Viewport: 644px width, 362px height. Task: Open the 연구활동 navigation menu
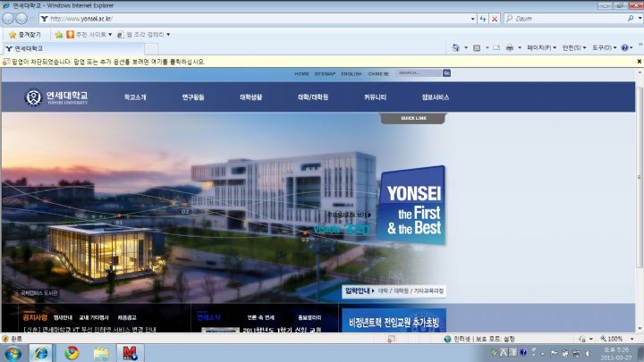tap(193, 97)
